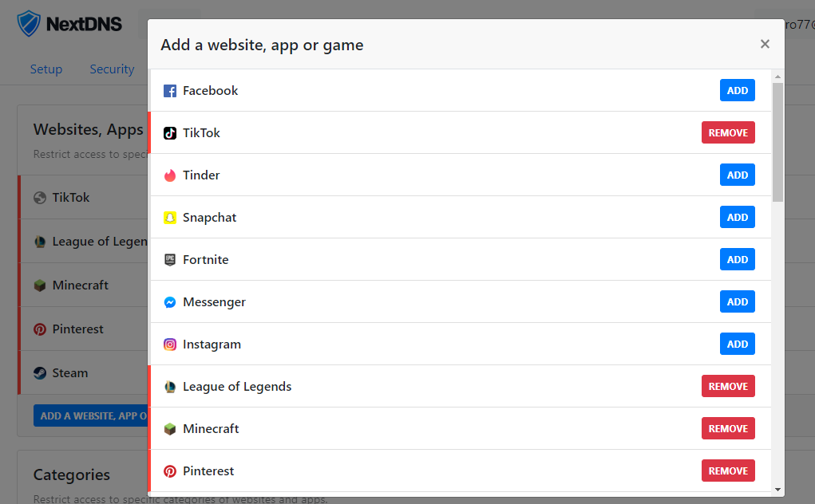The image size is (815, 504).
Task: Switch to the Security tab
Action: point(112,69)
